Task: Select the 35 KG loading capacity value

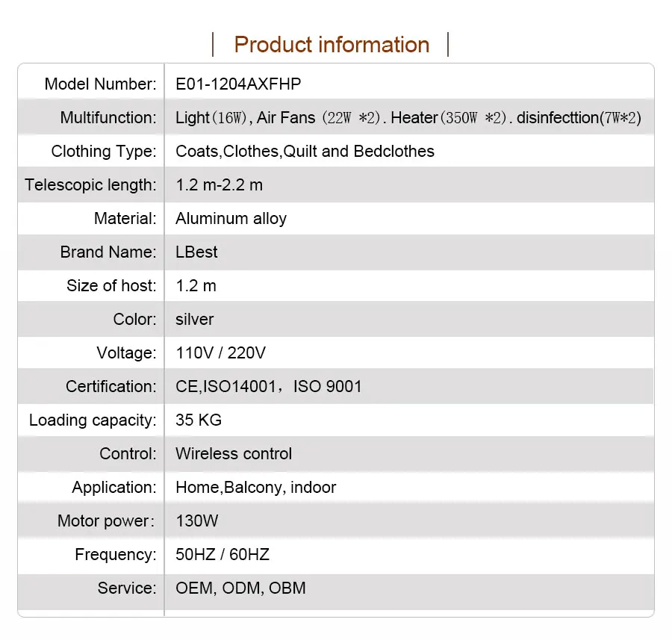Action: coord(199,420)
